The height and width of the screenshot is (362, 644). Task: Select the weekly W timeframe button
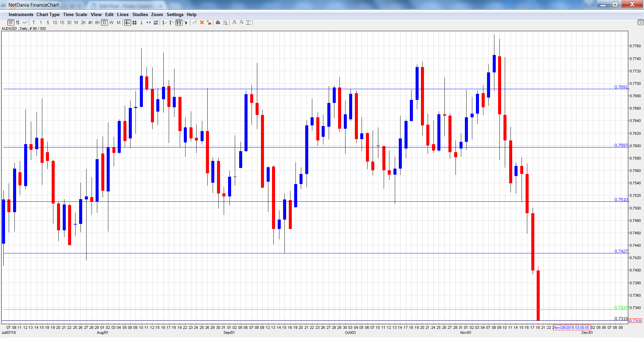112,22
